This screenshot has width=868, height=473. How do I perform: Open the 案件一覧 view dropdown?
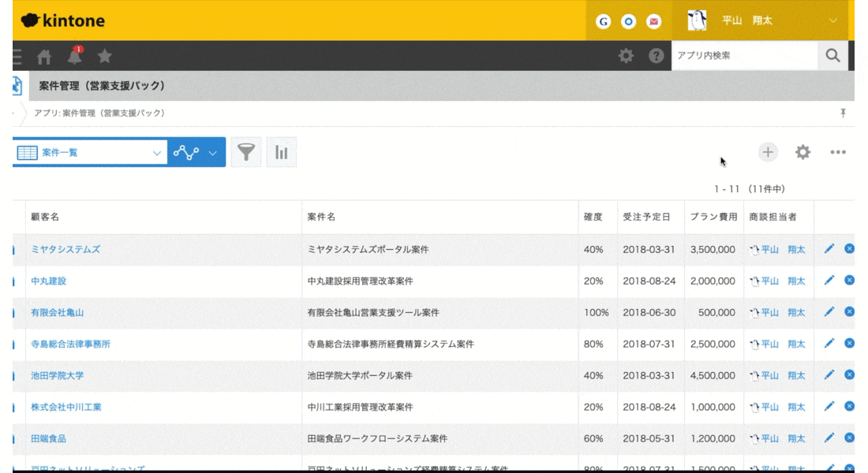click(x=90, y=152)
